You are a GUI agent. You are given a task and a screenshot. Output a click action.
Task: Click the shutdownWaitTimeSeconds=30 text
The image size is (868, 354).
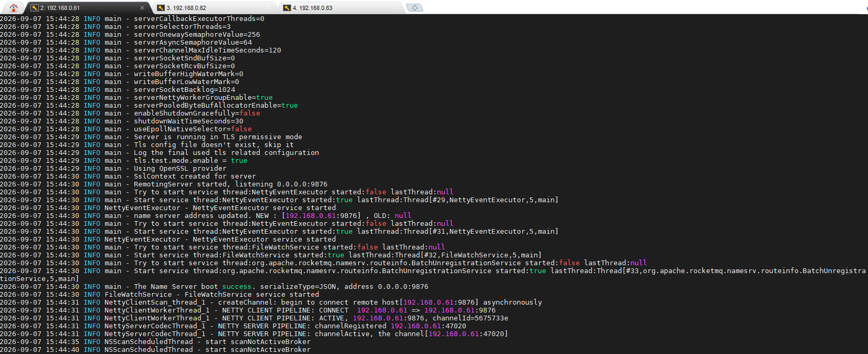point(189,121)
